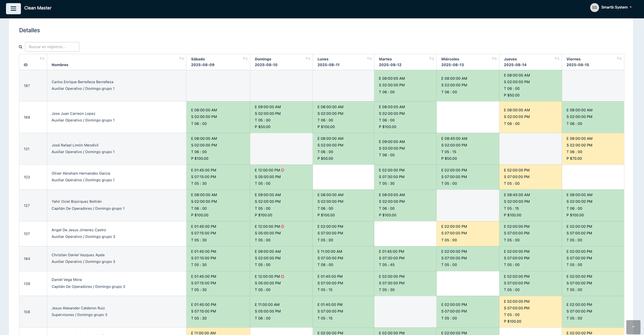This screenshot has width=644, height=335.
Task: Select employee name Jose Juan Carreon Lopez
Action: 73,114
